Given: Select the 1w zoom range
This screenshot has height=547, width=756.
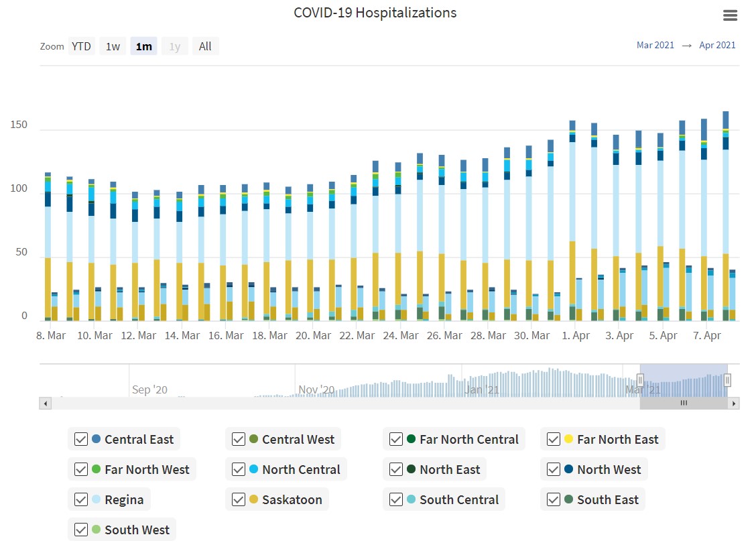Looking at the screenshot, I should click(113, 46).
